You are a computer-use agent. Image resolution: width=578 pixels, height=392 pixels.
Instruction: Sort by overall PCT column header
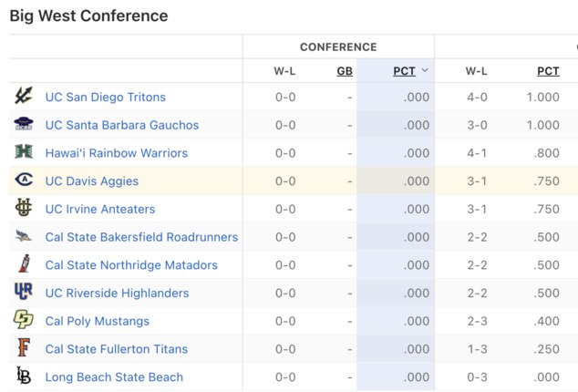point(548,71)
